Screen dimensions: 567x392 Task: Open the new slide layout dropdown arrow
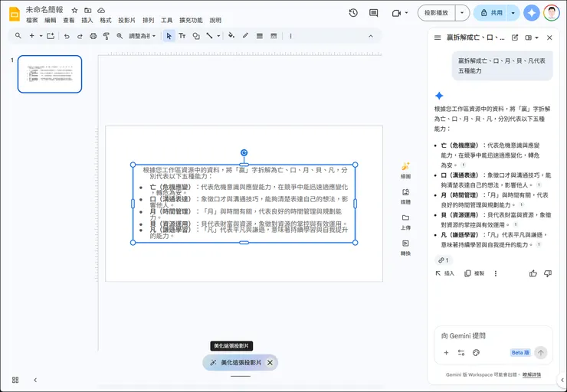(41, 36)
